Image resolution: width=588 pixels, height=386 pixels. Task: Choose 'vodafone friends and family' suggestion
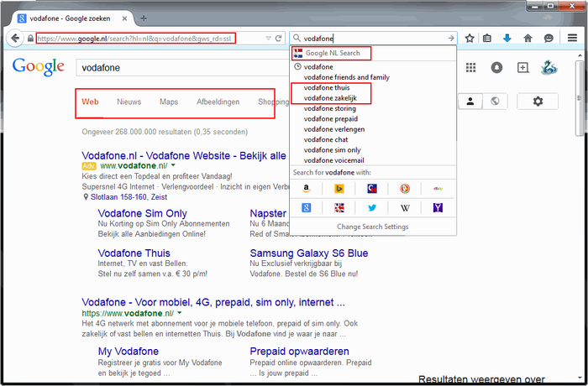[x=373, y=77]
